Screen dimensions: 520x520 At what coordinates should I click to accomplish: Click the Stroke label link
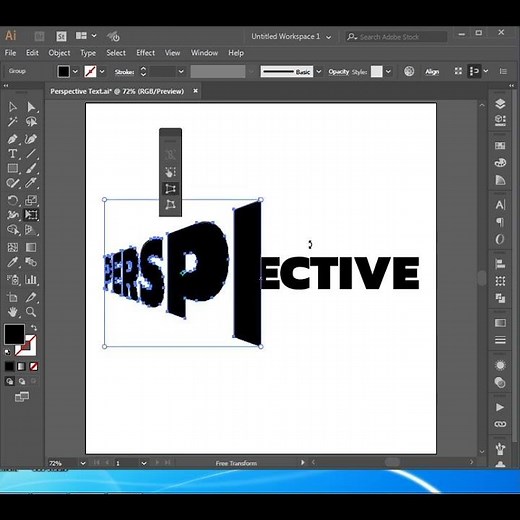124,72
